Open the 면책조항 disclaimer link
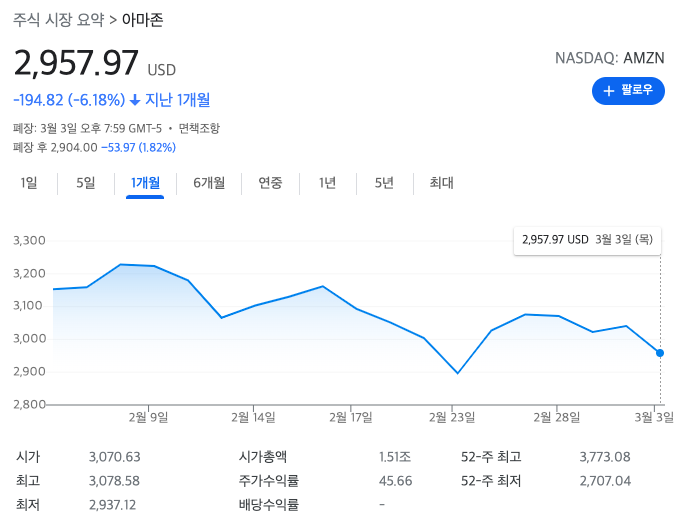 tap(199, 129)
